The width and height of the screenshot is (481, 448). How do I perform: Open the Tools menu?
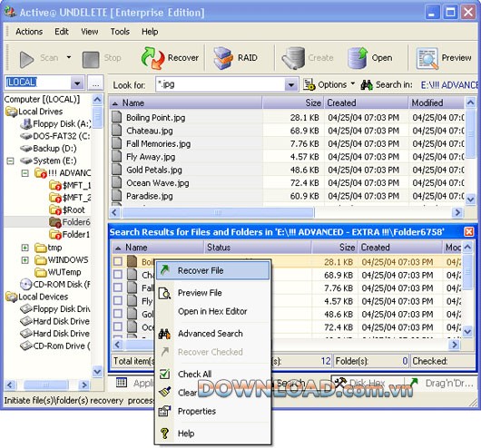[120, 32]
